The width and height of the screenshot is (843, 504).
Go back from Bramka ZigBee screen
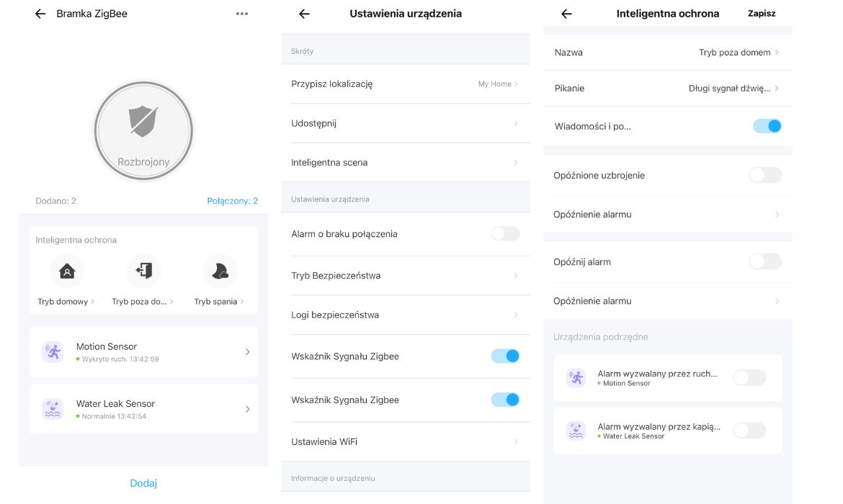[x=40, y=14]
